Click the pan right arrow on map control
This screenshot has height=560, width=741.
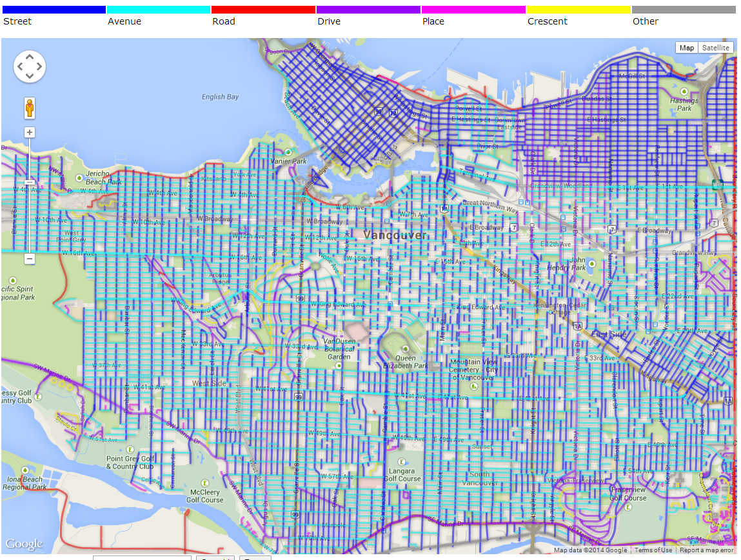tap(39, 66)
